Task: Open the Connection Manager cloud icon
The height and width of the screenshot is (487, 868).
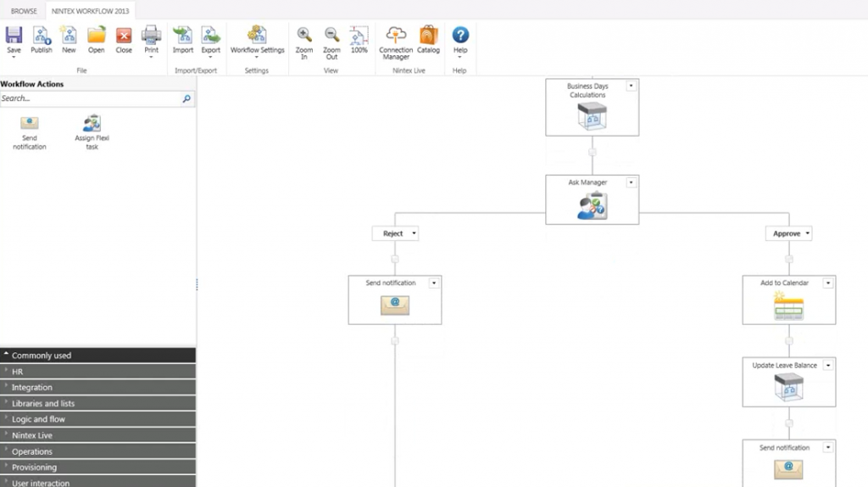Action: 396,36
